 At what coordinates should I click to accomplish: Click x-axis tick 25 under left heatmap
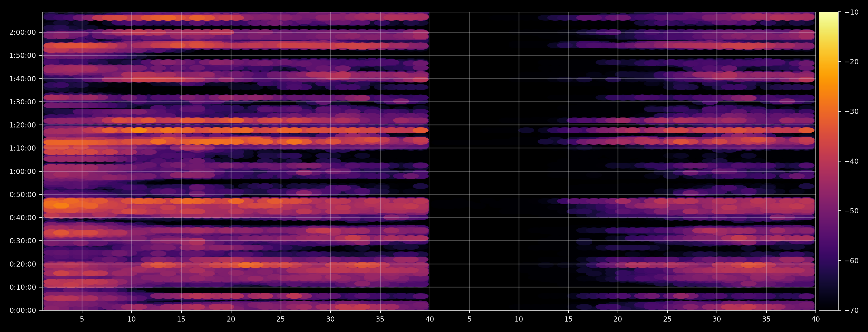click(x=281, y=319)
